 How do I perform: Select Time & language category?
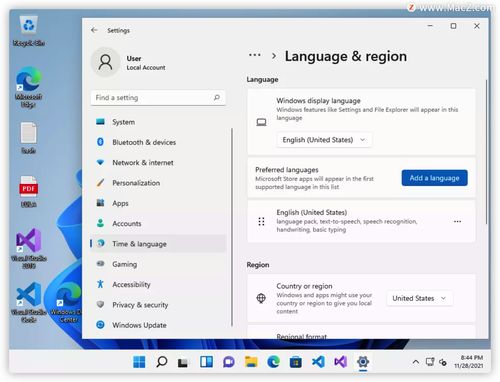[x=159, y=244]
